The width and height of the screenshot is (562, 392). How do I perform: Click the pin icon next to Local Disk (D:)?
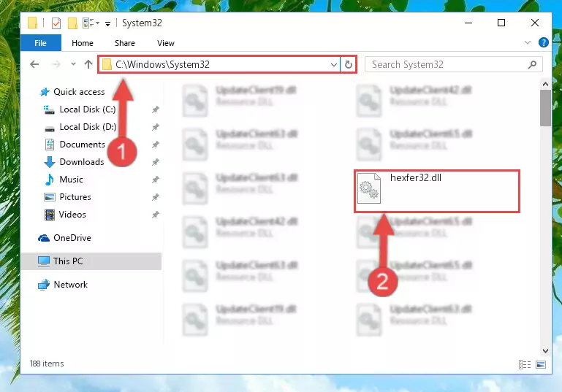pos(155,127)
